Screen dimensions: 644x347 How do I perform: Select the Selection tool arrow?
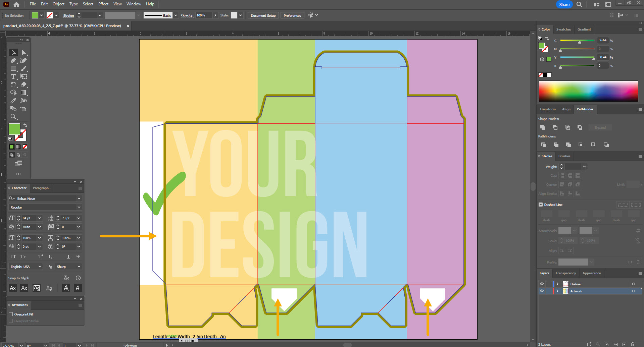(13, 52)
